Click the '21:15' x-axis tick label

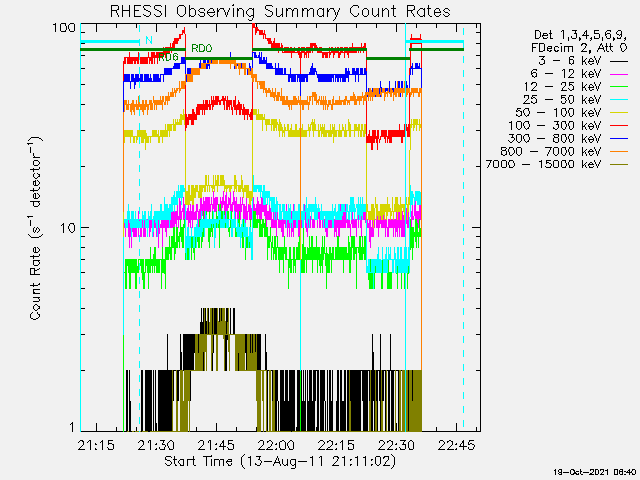[x=96, y=445]
